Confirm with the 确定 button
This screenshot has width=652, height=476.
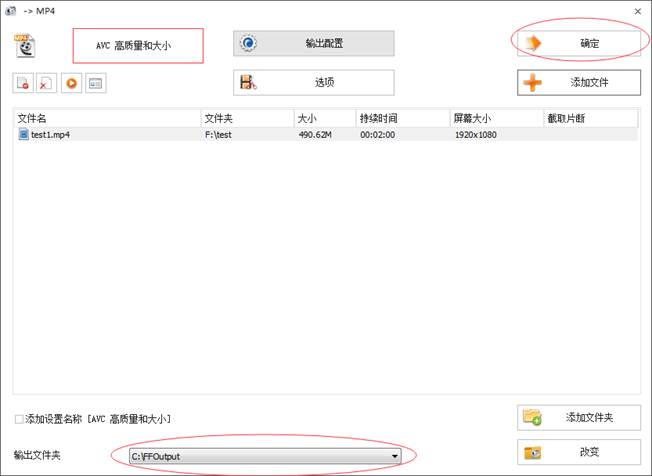pos(579,43)
